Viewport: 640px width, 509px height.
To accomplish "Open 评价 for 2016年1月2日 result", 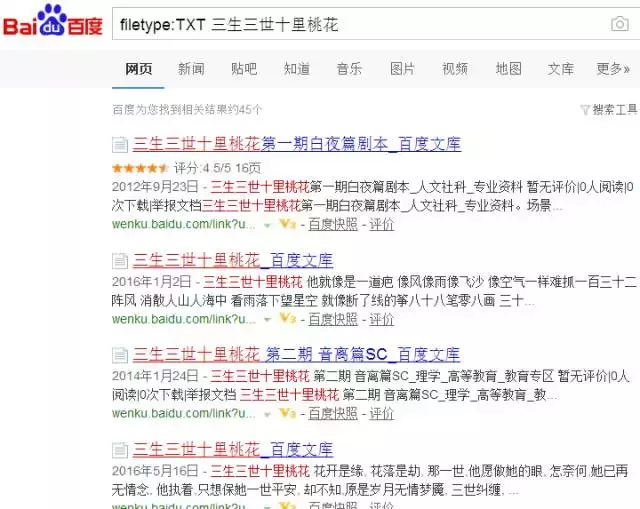I will coord(382,319).
